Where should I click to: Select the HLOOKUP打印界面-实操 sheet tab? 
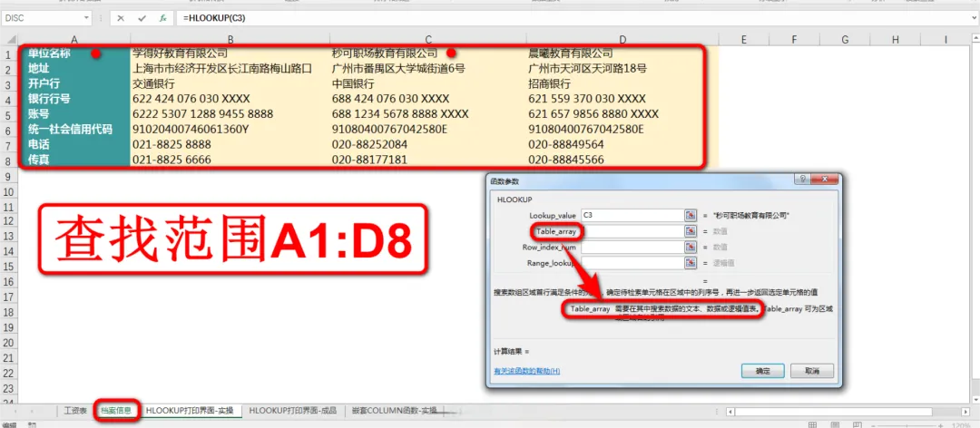tap(190, 411)
